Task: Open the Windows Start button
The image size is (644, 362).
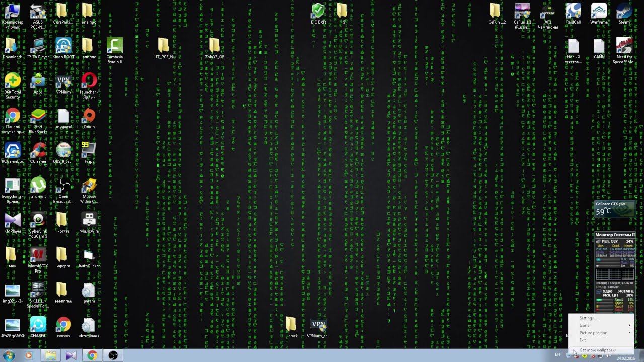Action: click(x=9, y=355)
